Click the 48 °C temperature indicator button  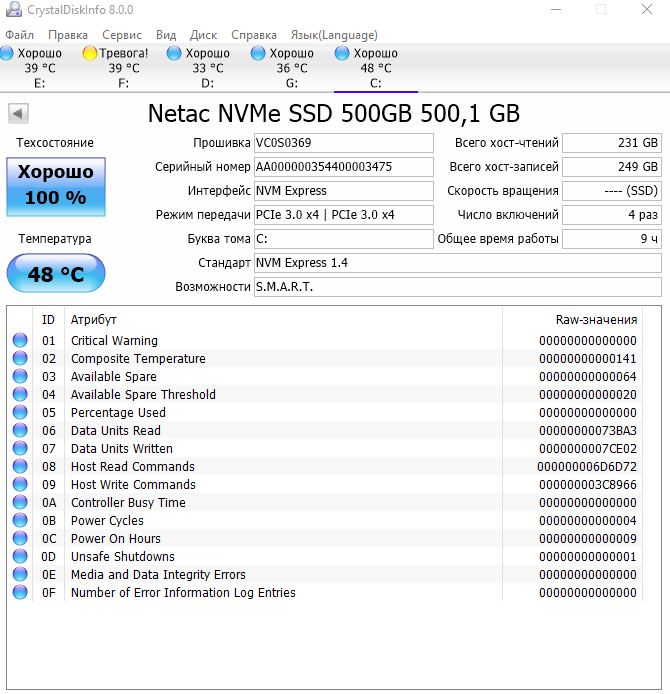click(56, 273)
